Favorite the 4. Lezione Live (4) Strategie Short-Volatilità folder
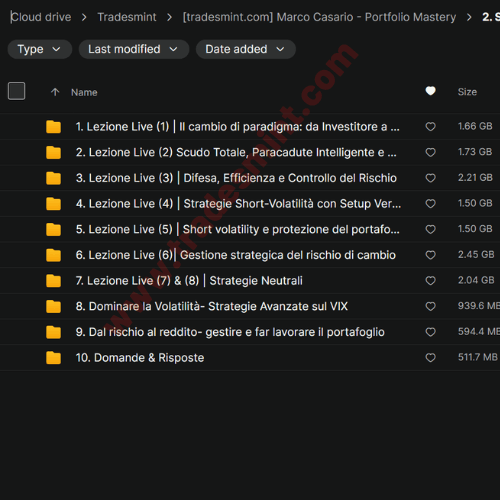 430,204
